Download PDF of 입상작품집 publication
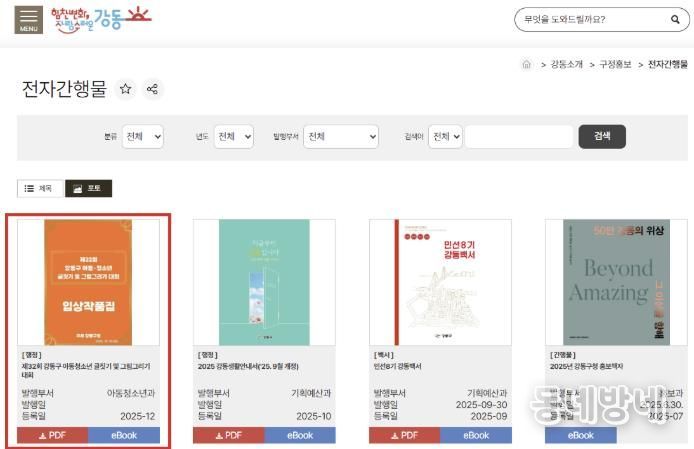 [x=52, y=435]
